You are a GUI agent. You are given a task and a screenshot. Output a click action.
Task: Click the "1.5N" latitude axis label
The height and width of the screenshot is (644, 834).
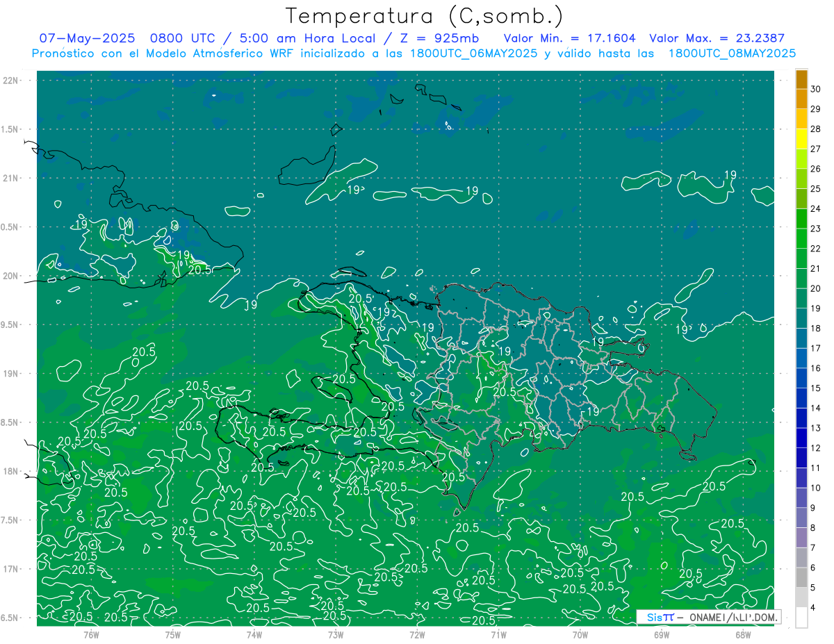pyautogui.click(x=10, y=129)
